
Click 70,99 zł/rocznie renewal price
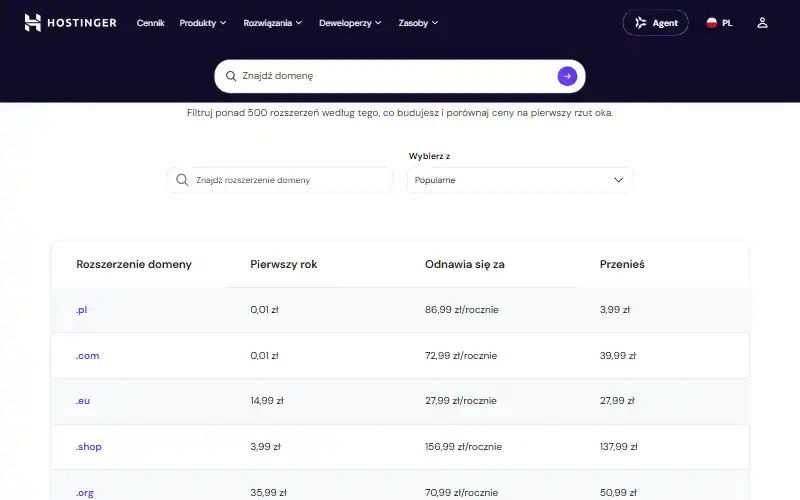point(461,492)
